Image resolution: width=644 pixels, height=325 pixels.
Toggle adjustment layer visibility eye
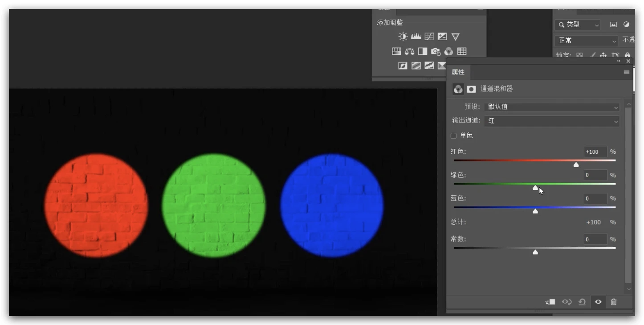click(598, 302)
